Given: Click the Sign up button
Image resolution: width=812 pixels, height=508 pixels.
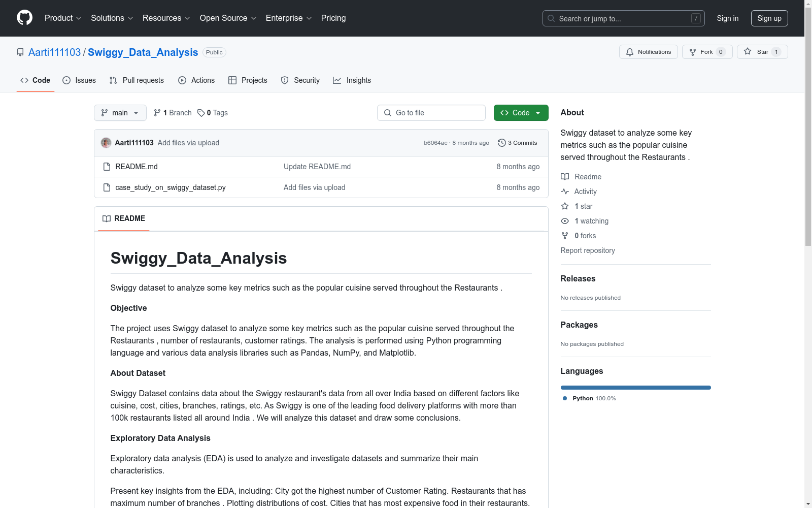Looking at the screenshot, I should pos(769,18).
